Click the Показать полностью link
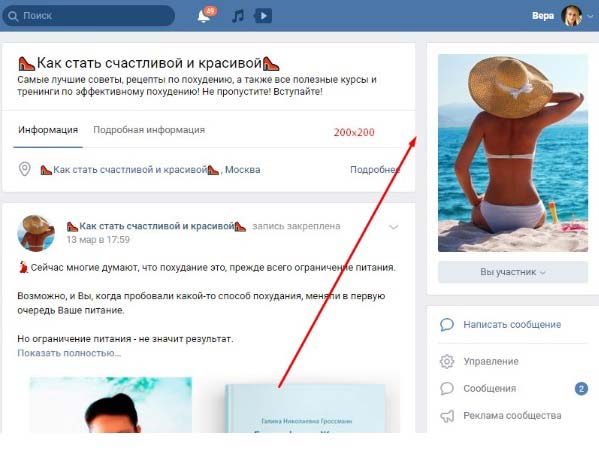599x454 pixels. 69,353
